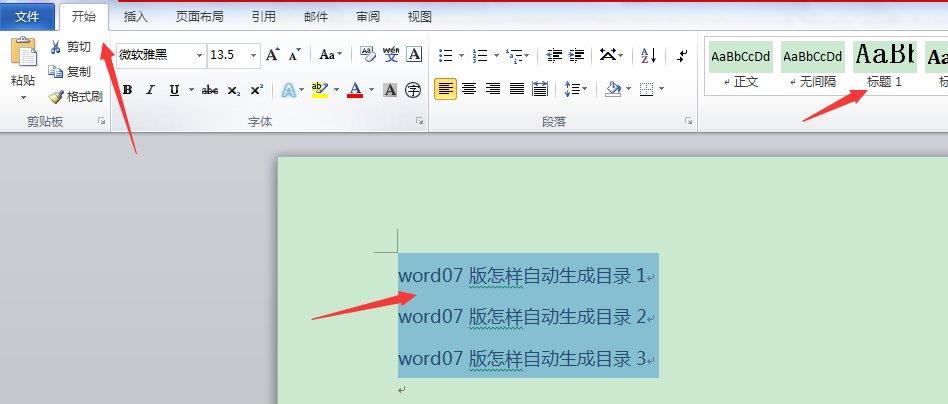Center align text
Image resolution: width=948 pixels, height=404 pixels.
pos(469,90)
